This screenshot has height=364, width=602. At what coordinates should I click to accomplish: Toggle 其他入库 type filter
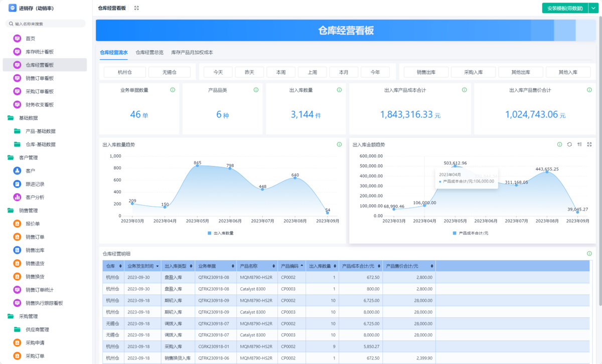point(568,72)
